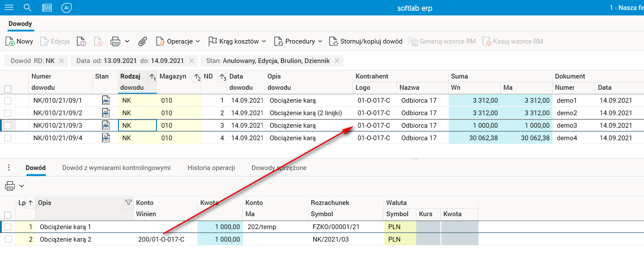Click Kasuj wzorce RM button
644x255 pixels.
tap(512, 41)
